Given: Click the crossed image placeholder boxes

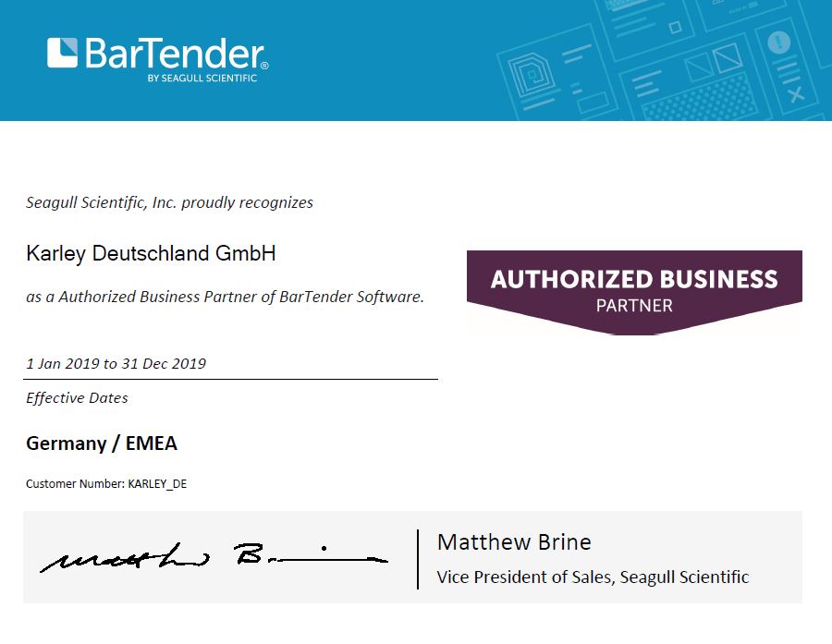Looking at the screenshot, I should [x=712, y=61].
